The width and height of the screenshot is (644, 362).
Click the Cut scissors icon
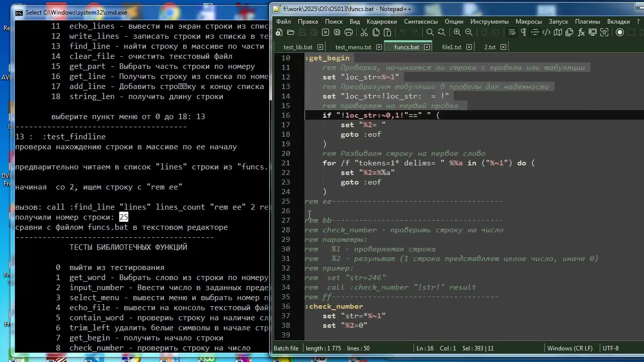(x=364, y=32)
